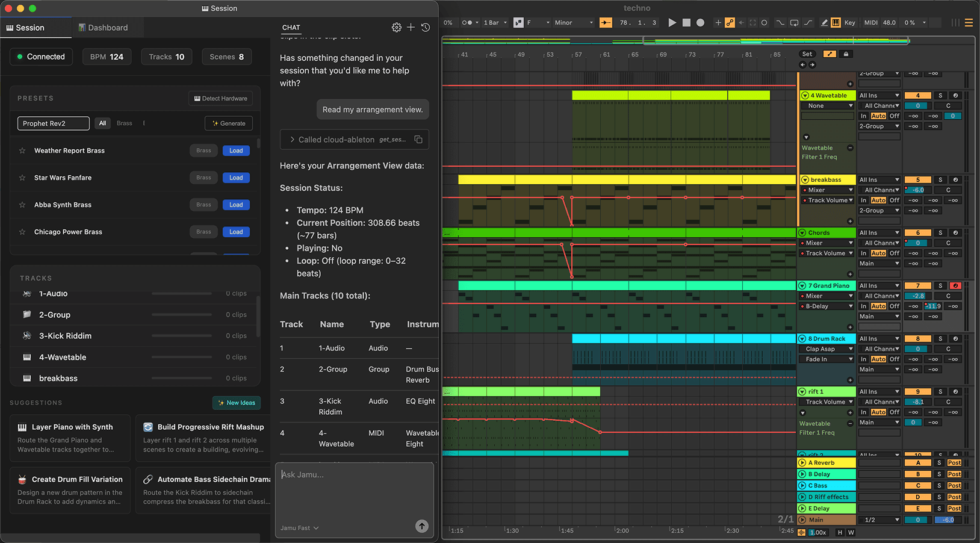Favorite the Star Wars Fanfare preset

pyautogui.click(x=22, y=178)
